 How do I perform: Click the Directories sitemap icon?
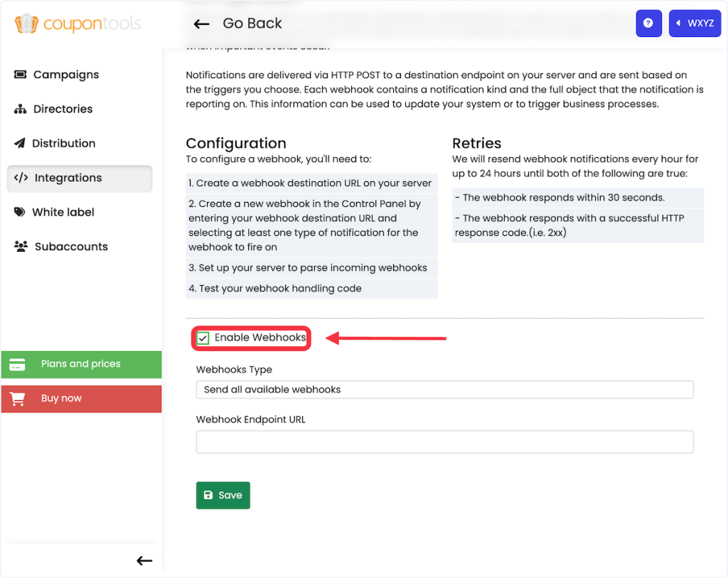pyautogui.click(x=20, y=109)
